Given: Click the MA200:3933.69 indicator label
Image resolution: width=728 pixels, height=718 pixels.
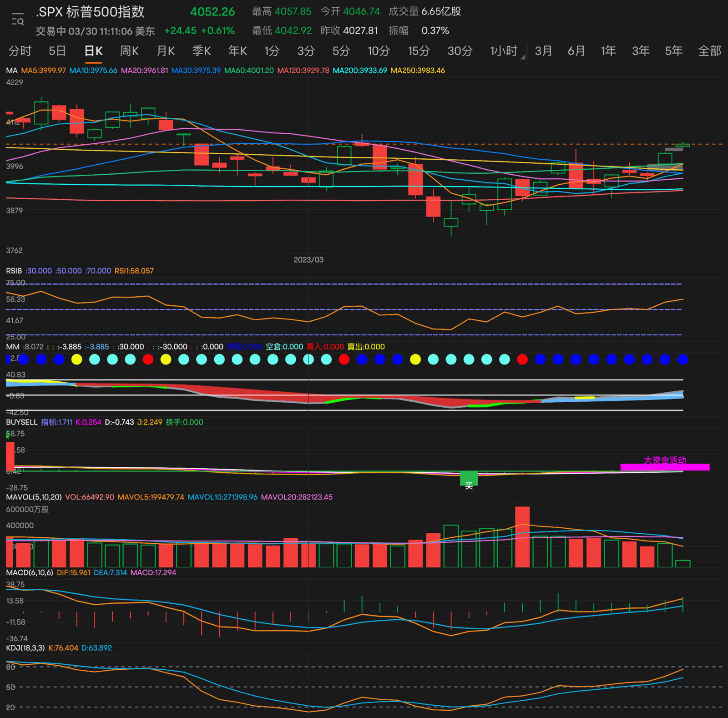Looking at the screenshot, I should pyautogui.click(x=360, y=71).
